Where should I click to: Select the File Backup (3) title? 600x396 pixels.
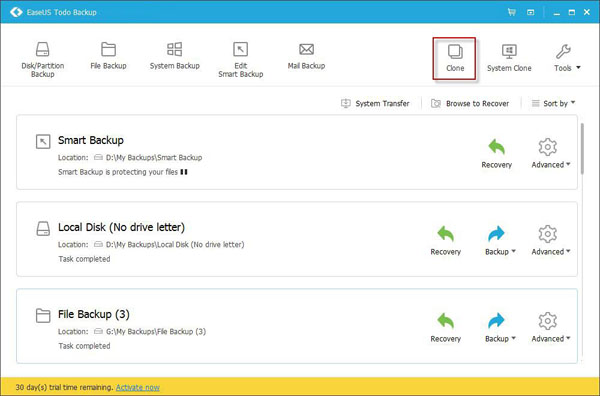click(x=94, y=314)
